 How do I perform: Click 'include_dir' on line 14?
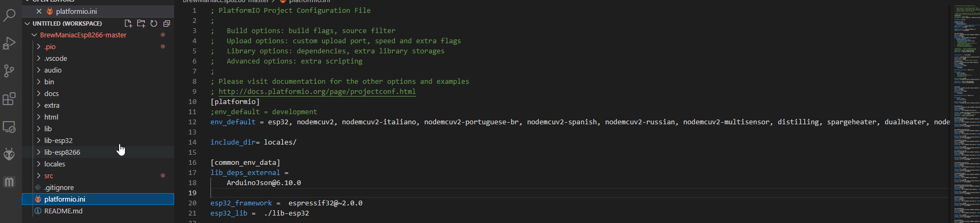233,142
